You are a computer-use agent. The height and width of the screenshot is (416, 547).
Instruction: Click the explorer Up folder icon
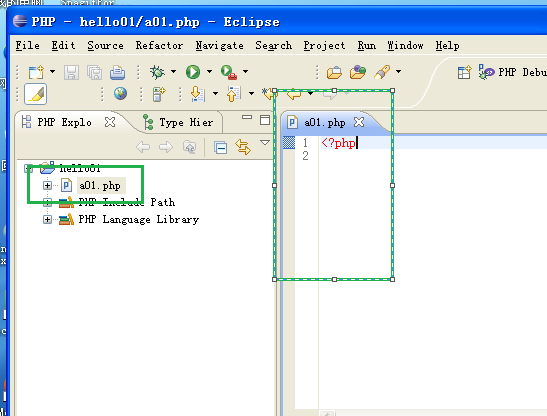click(x=189, y=147)
